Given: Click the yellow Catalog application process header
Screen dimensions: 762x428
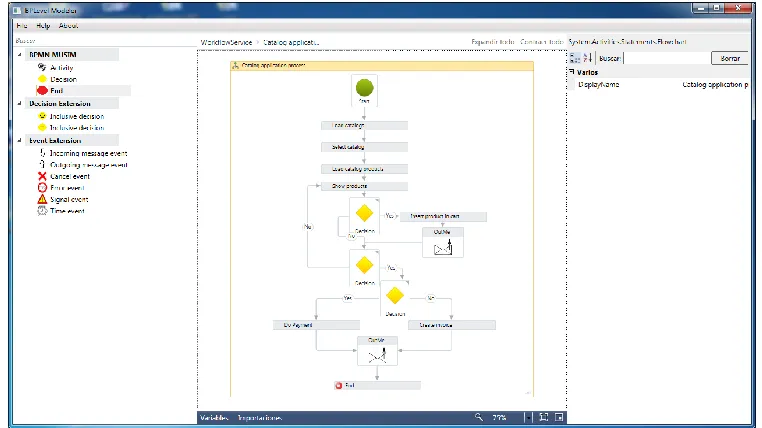Looking at the screenshot, I should pyautogui.click(x=382, y=65).
